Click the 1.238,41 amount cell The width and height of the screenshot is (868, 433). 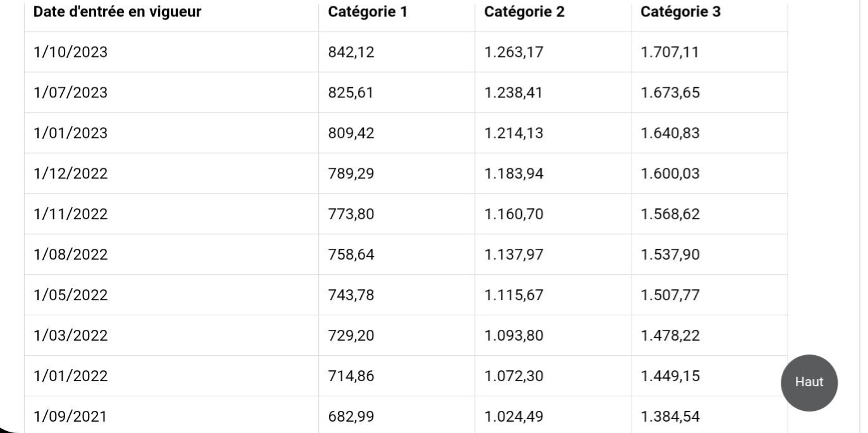click(514, 92)
